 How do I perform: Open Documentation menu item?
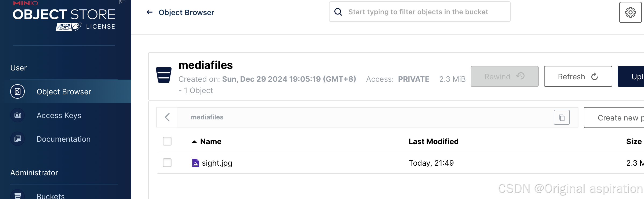point(63,139)
